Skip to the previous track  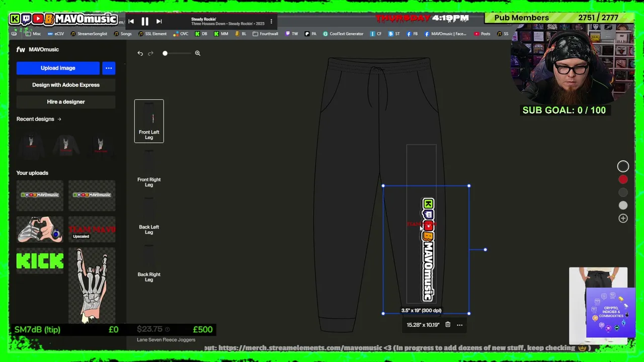click(131, 21)
